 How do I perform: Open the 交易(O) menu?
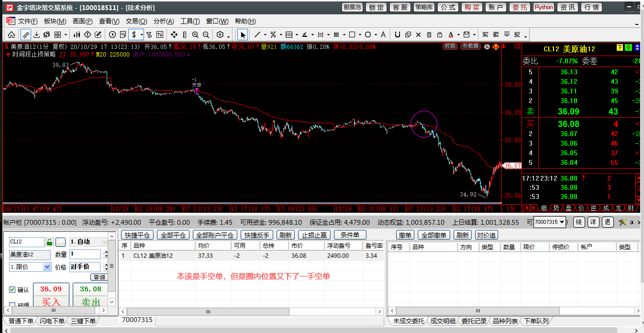[x=136, y=21]
